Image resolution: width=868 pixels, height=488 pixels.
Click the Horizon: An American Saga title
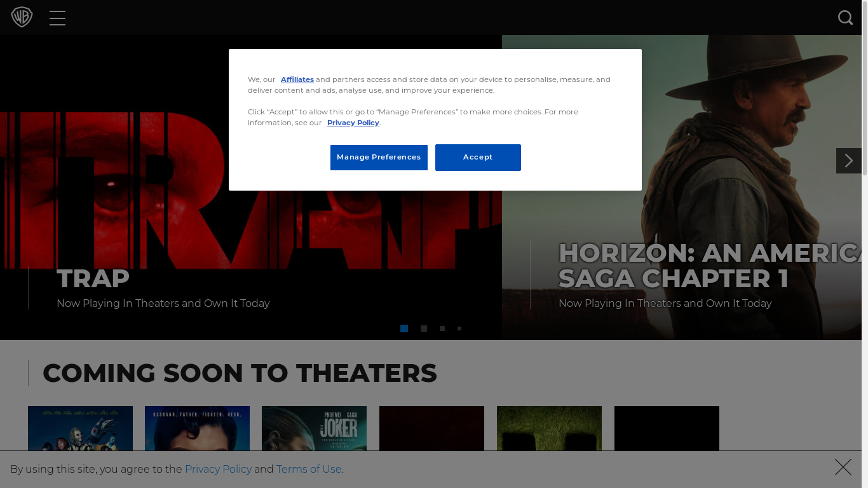710,266
